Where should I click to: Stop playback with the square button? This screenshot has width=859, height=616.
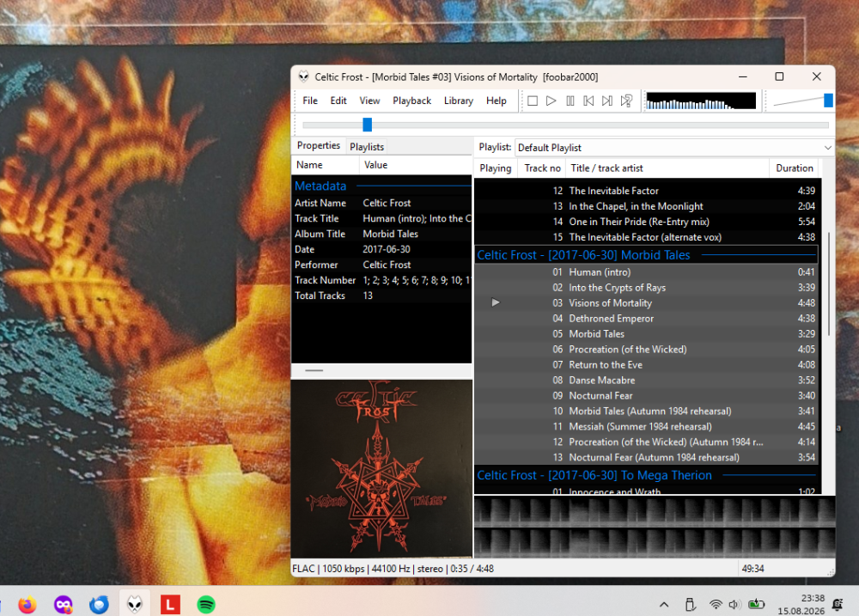pos(533,101)
